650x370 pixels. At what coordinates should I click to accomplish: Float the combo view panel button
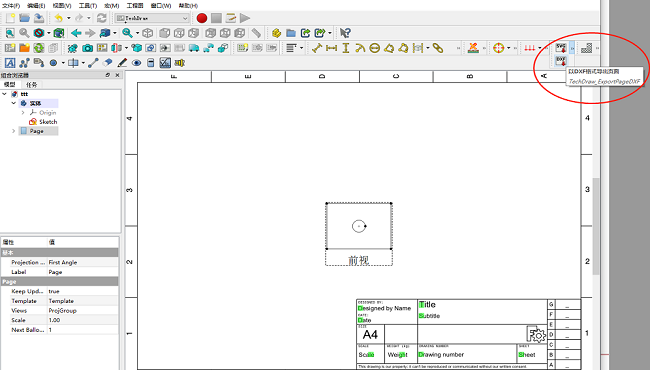coord(108,75)
